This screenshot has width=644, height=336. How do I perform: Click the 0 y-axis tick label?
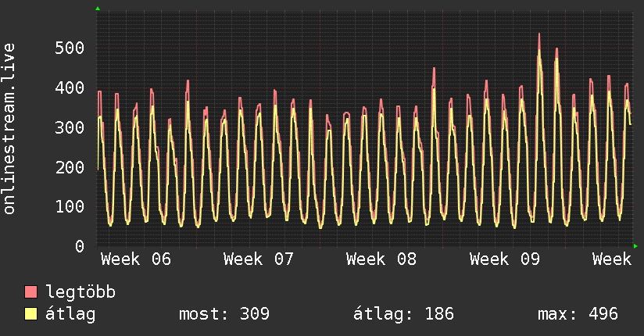click(x=80, y=247)
